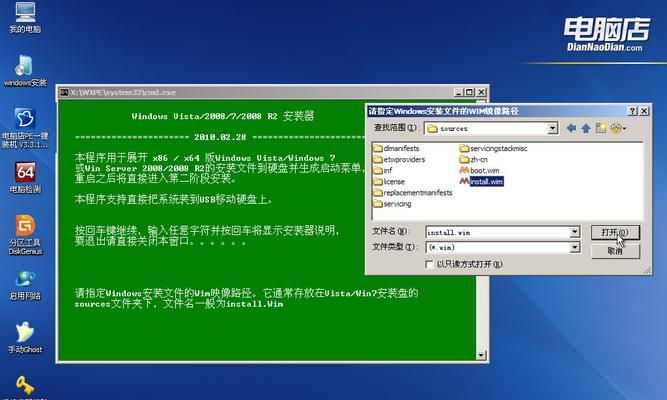Click the dialog help question mark button
Screen dimensions: 667x400
coord(633,111)
